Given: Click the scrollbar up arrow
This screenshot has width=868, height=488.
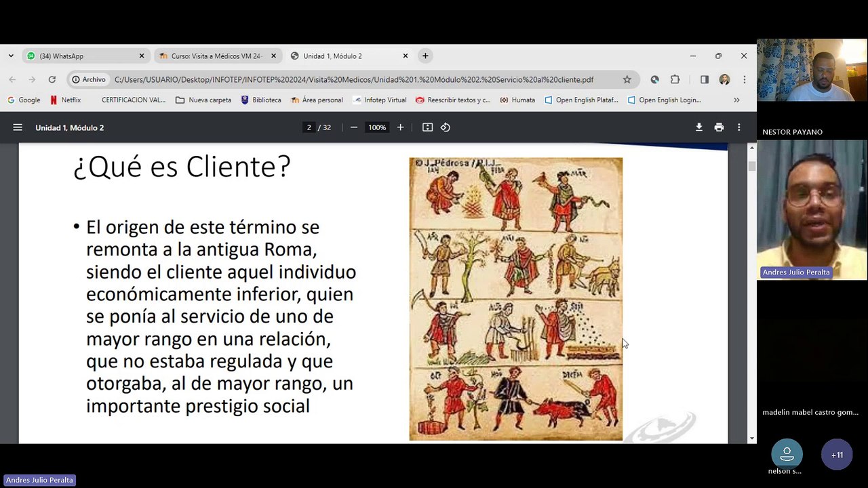Looking at the screenshot, I should [x=751, y=147].
